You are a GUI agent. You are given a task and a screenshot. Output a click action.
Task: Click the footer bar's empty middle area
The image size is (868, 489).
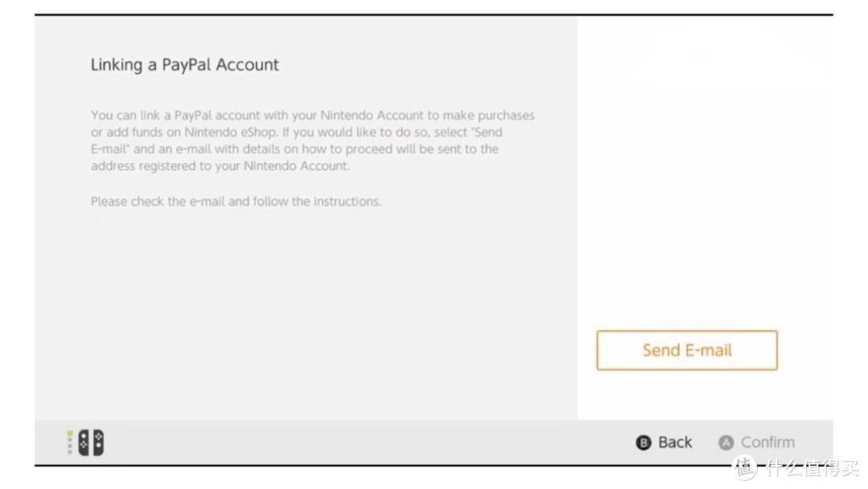pos(362,442)
